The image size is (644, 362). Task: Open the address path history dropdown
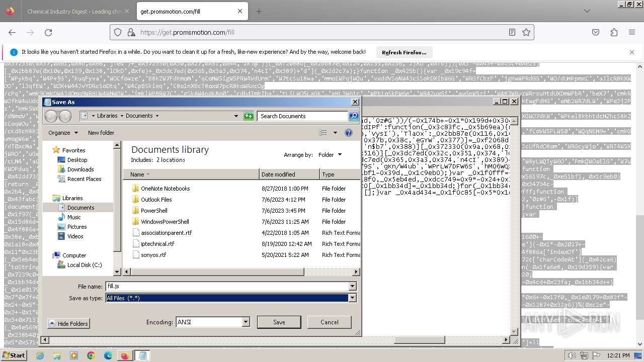pyautogui.click(x=236, y=116)
